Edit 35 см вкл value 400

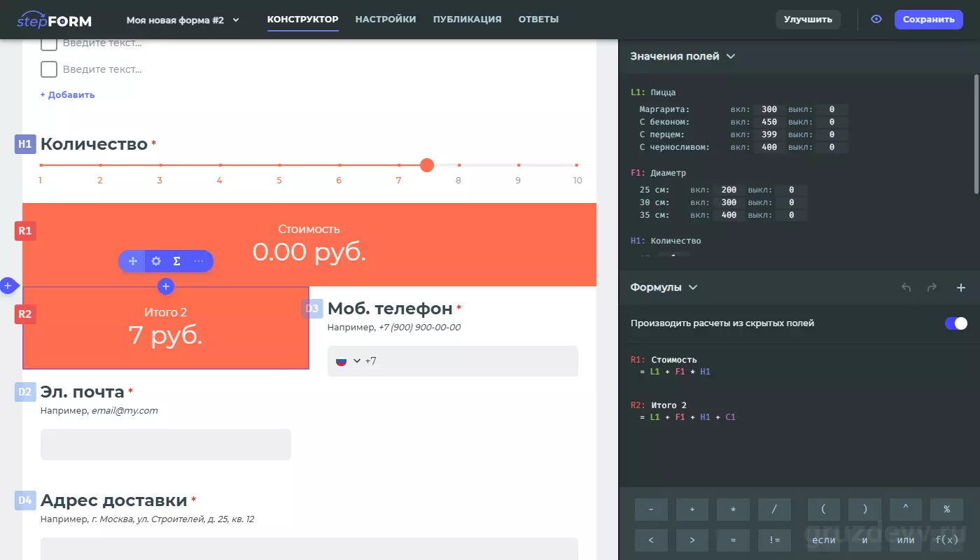(728, 216)
